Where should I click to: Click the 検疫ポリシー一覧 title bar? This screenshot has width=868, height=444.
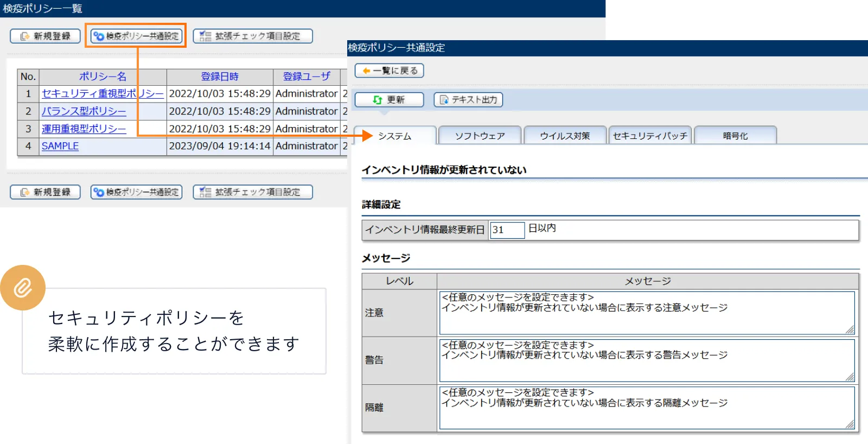[x=303, y=9]
